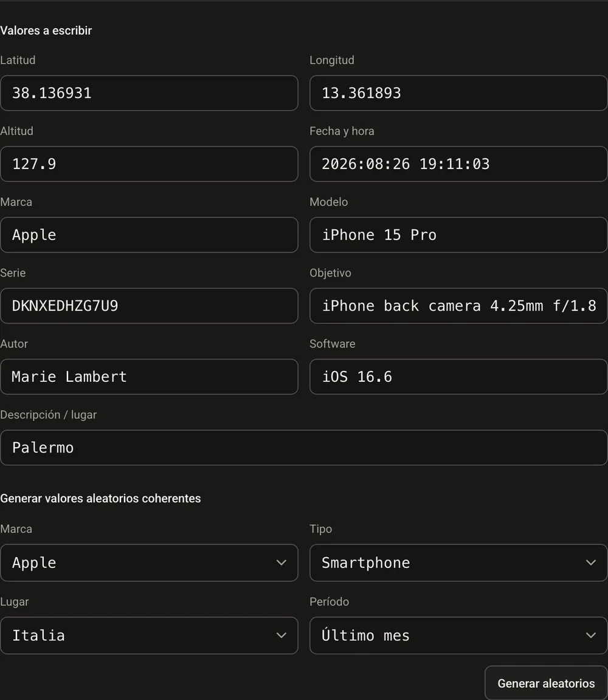Select the Marca text field with Apple
Image resolution: width=608 pixels, height=700 pixels.
click(149, 235)
